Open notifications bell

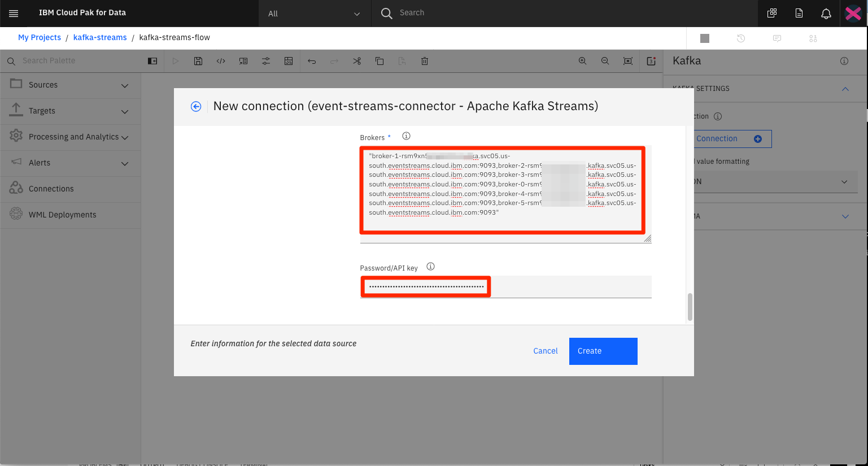(826, 13)
